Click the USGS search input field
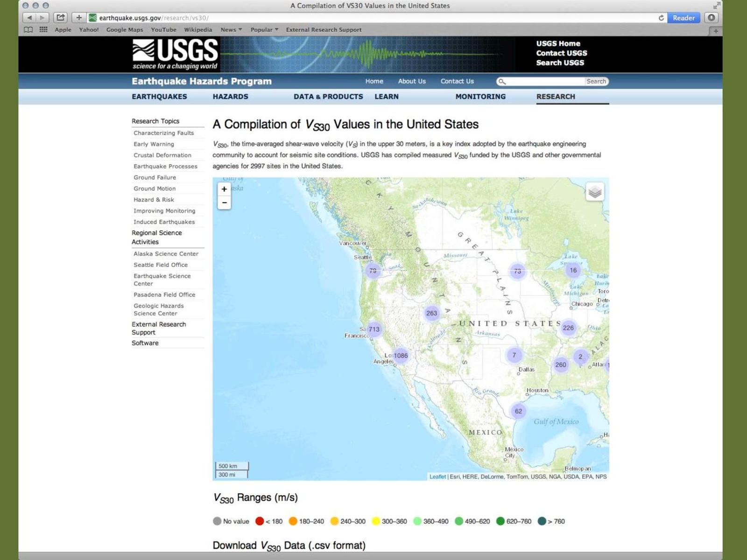747x560 pixels. pyautogui.click(x=545, y=81)
